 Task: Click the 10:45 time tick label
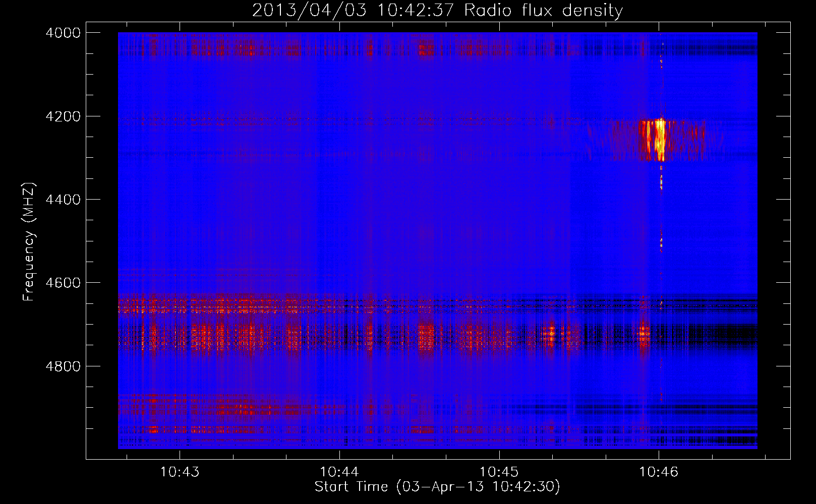pos(499,472)
